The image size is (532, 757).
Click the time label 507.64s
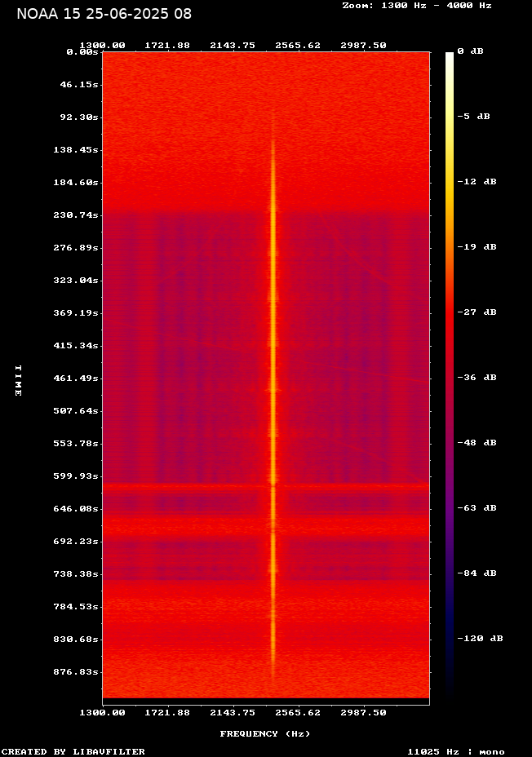tap(76, 411)
